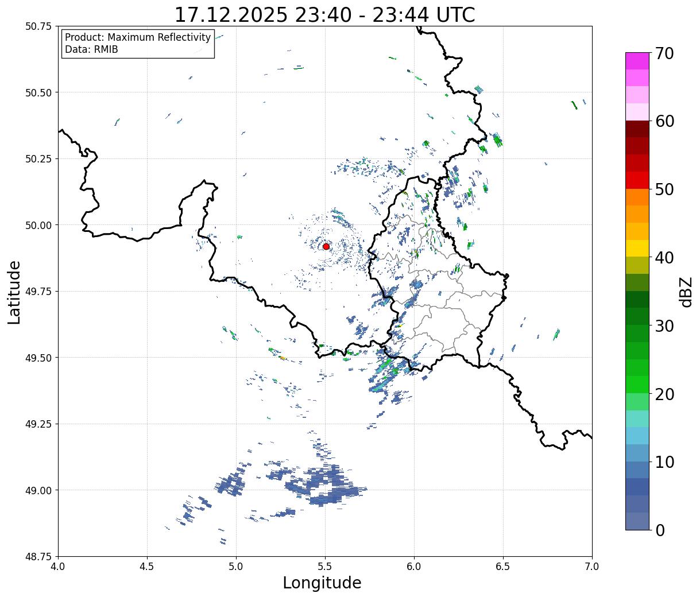The image size is (700, 597).
Task: Click latitude tick label '49.75'
Action: point(38,291)
